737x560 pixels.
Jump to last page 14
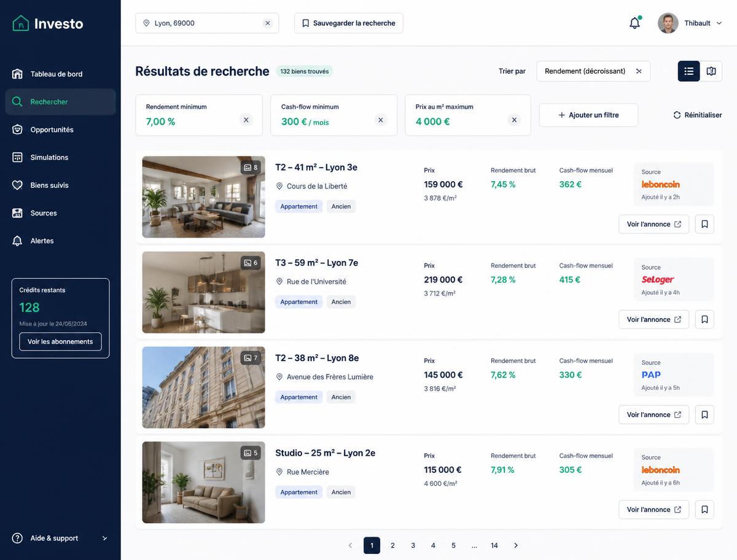coord(494,545)
